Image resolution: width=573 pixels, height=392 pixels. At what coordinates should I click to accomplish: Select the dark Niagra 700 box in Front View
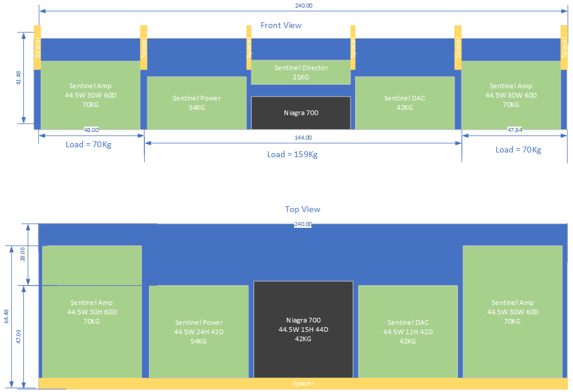[301, 113]
